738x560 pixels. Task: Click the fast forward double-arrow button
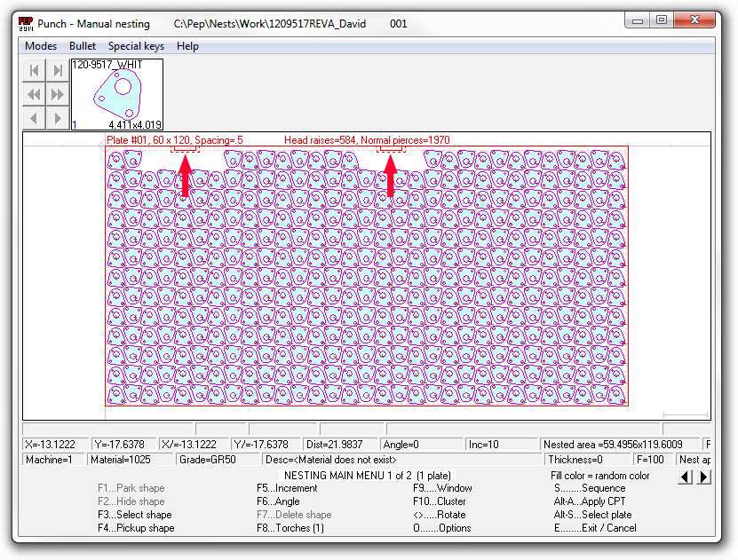pos(58,94)
